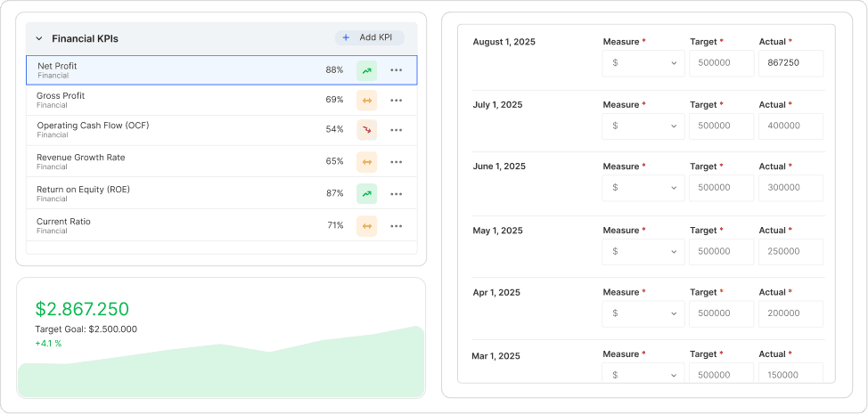
Task: Click the Financial KPIs section title
Action: click(x=85, y=38)
